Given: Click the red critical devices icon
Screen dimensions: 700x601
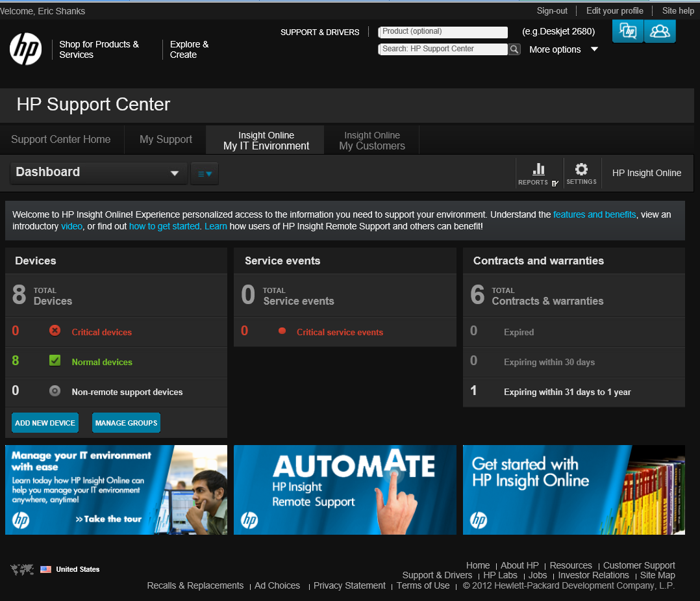Looking at the screenshot, I should 55,331.
